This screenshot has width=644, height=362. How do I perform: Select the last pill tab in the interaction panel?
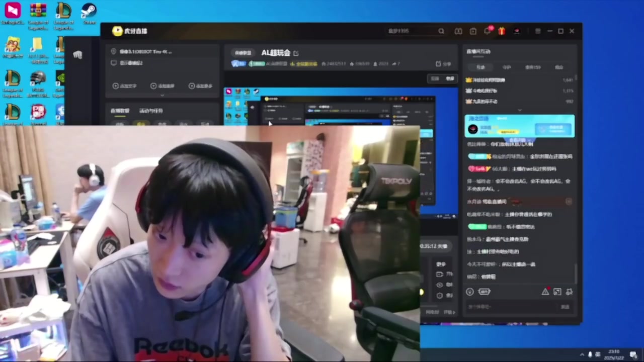[559, 67]
